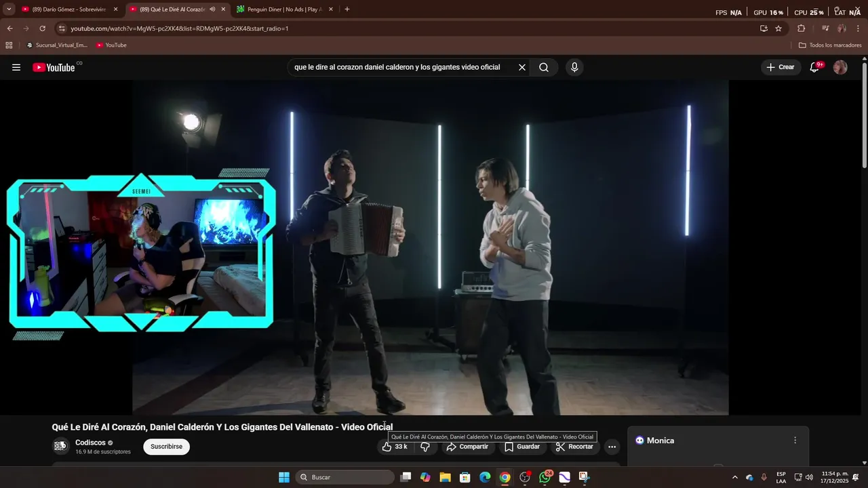Close the Penguin Diner tab
This screenshot has height=488, width=868.
(331, 9)
